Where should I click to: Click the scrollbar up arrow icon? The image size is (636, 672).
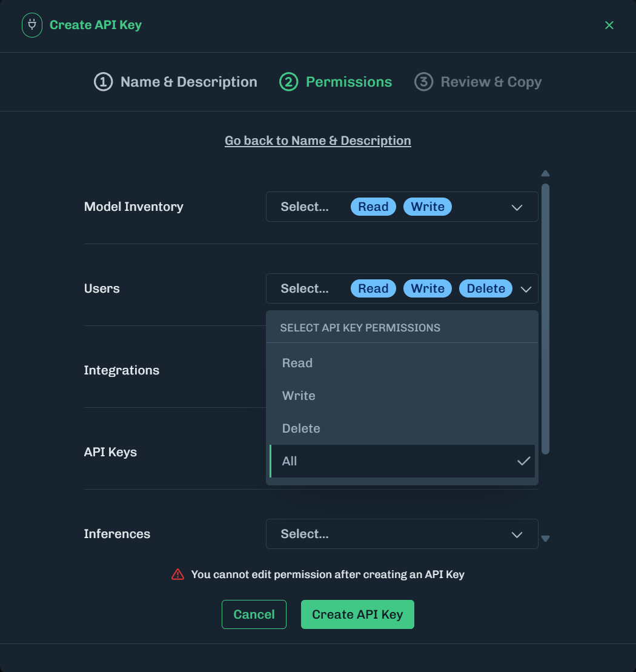coord(545,173)
